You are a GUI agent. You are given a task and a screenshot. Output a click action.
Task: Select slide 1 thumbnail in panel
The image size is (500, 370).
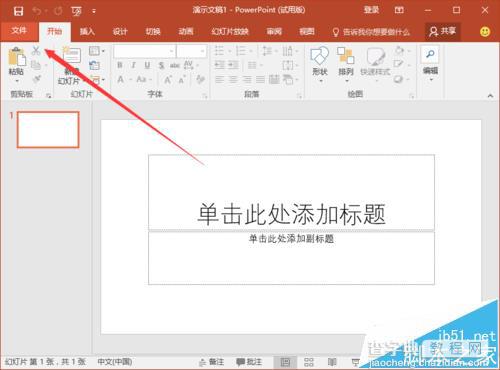48,129
